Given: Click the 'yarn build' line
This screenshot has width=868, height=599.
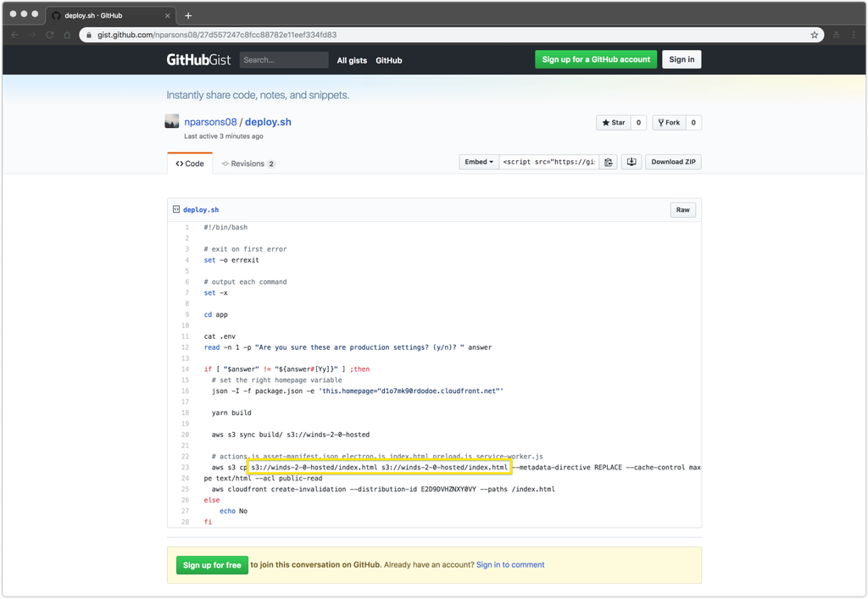Looking at the screenshot, I should pos(231,413).
